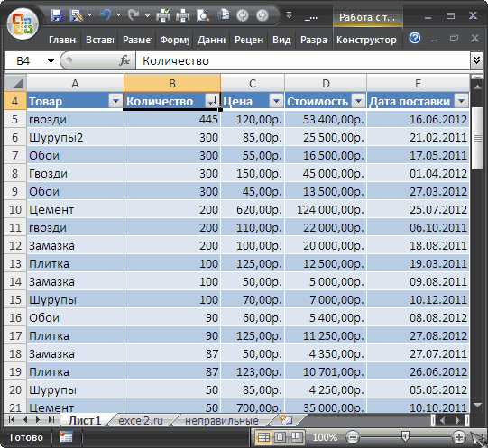Switch to Page Break Preview
This screenshot has width=488, height=448.
(x=296, y=437)
